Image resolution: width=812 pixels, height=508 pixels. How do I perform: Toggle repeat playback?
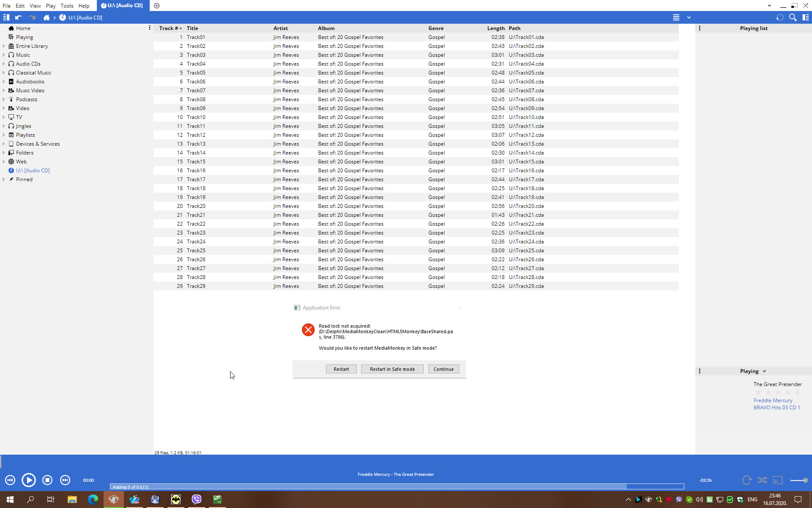(747, 480)
